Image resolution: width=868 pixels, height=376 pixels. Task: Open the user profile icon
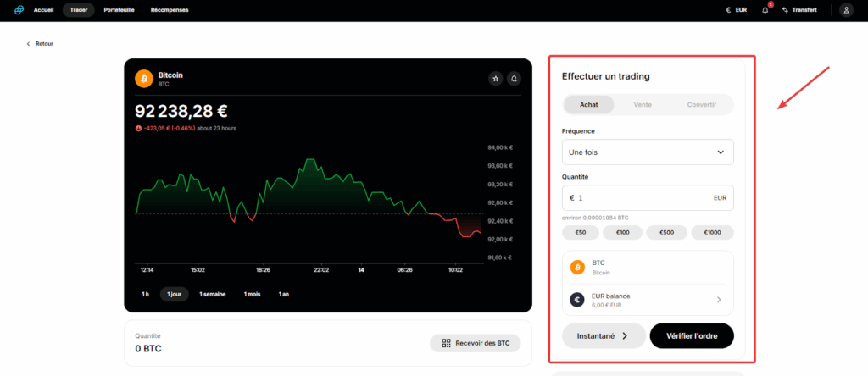pos(847,10)
